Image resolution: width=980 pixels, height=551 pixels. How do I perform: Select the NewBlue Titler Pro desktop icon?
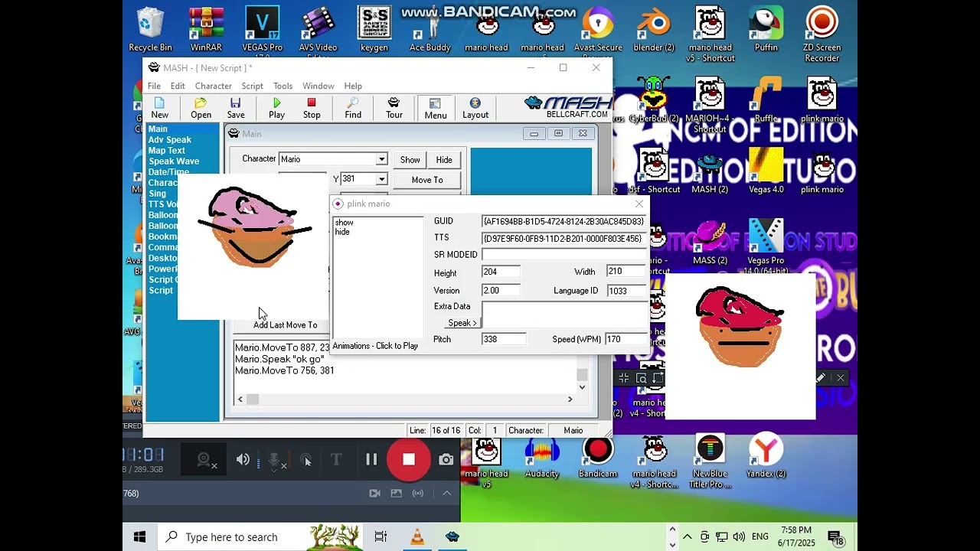coord(710,462)
